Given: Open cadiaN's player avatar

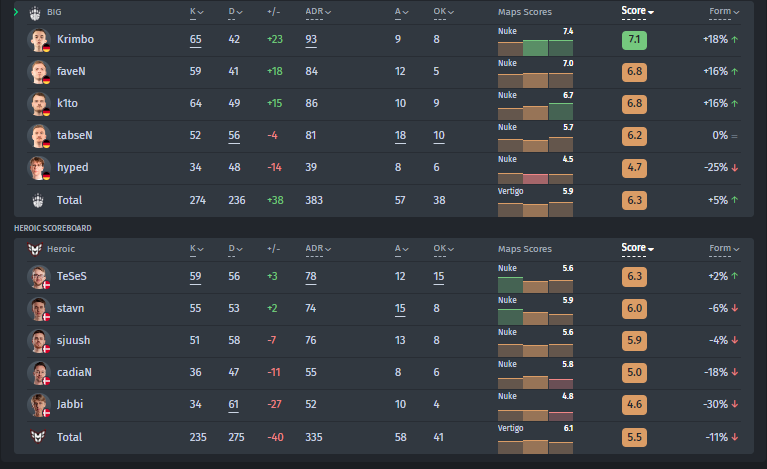Looking at the screenshot, I should (x=39, y=373).
